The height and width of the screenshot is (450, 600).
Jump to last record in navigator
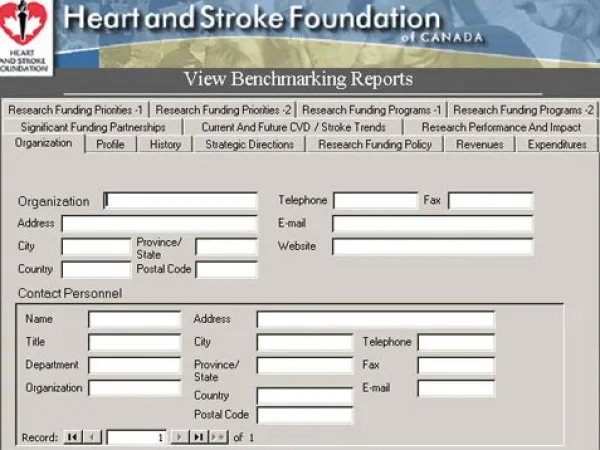click(198, 437)
